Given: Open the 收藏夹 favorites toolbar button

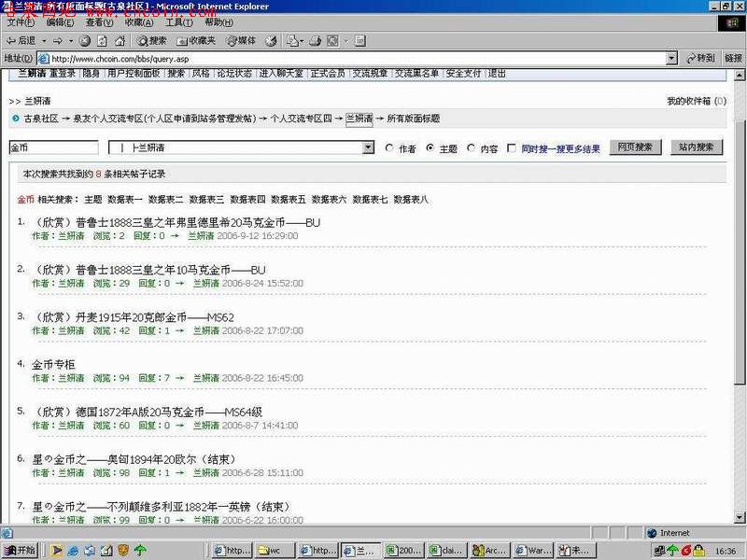Looking at the screenshot, I should (196, 41).
